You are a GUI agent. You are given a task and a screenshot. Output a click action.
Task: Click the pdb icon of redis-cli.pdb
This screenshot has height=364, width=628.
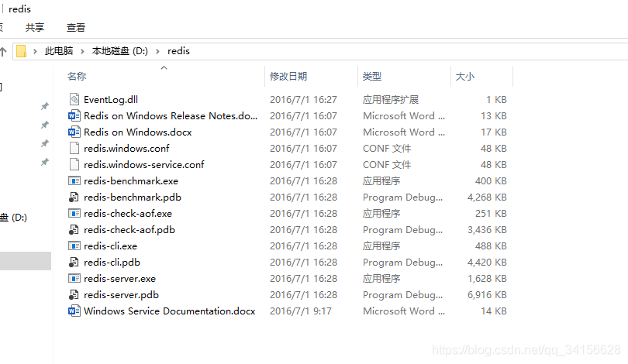[74, 262]
